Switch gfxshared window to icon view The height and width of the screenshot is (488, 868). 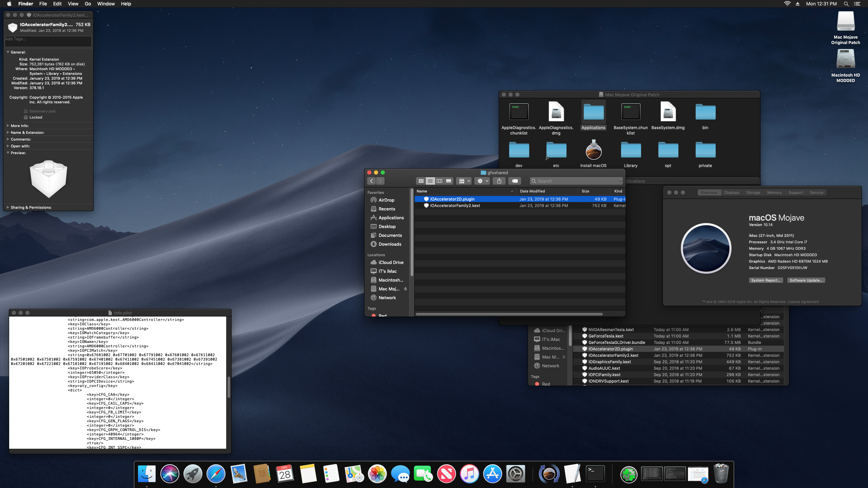pyautogui.click(x=421, y=181)
